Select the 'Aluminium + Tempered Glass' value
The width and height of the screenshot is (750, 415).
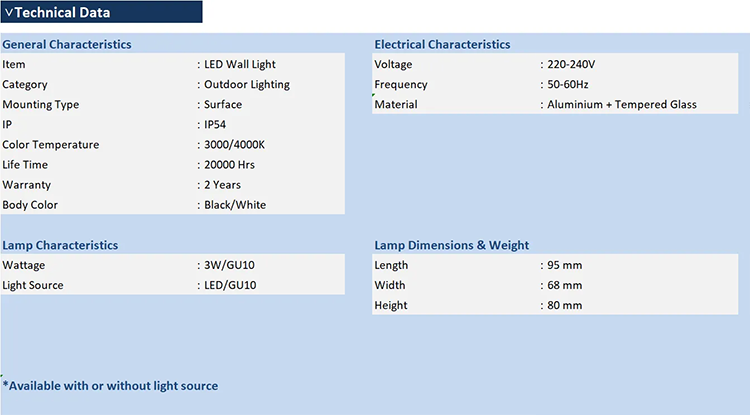(x=622, y=105)
